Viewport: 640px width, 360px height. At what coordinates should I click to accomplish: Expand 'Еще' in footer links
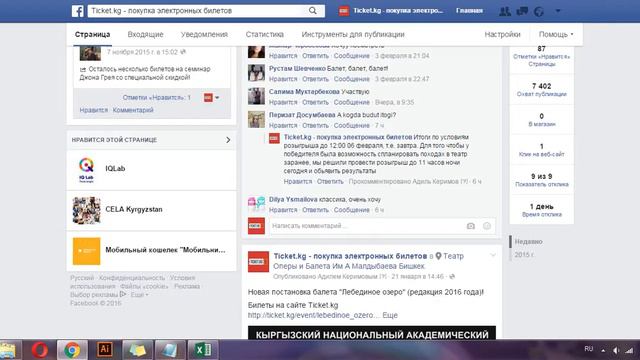[x=139, y=295]
